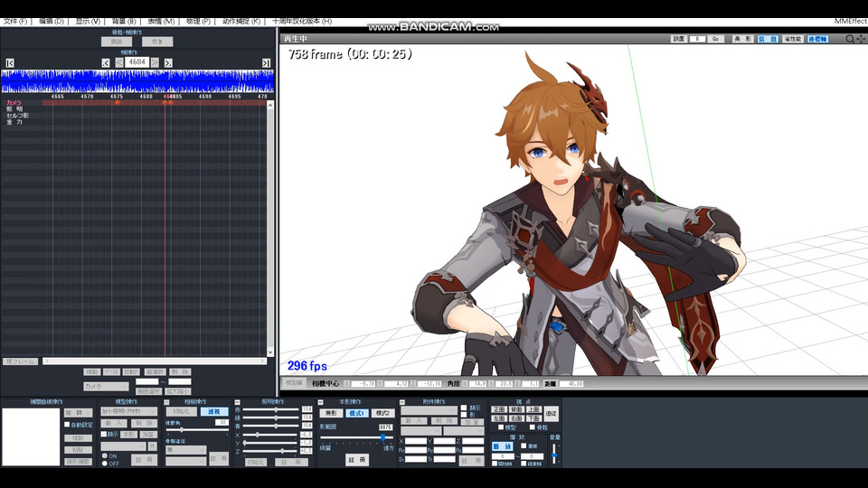Image resolution: width=868 pixels, height=488 pixels.
Task: Click the 上面 top view button
Action: [x=533, y=409]
